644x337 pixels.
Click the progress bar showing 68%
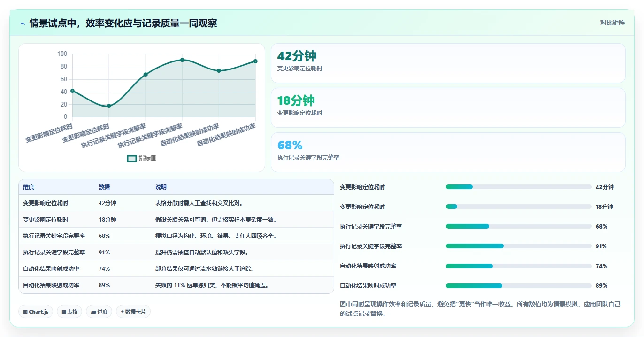pyautogui.click(x=519, y=226)
